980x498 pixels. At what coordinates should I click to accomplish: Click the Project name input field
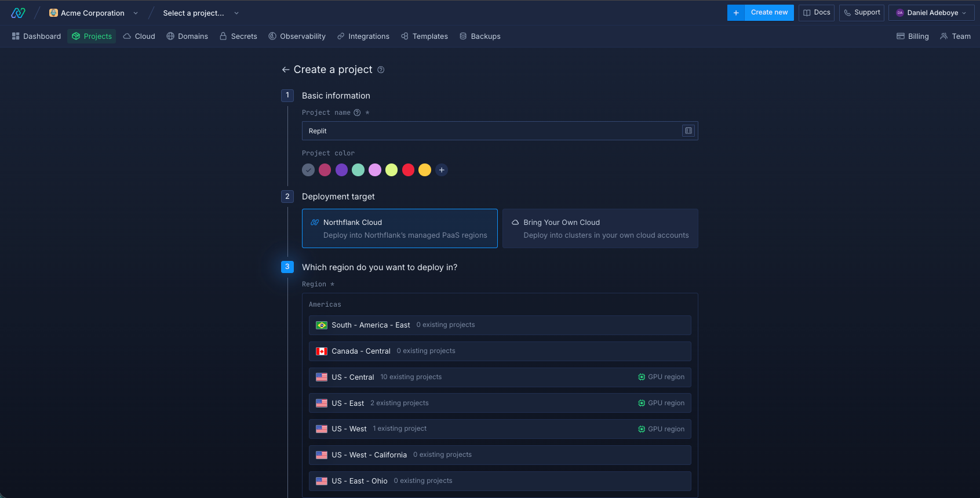[500, 131]
